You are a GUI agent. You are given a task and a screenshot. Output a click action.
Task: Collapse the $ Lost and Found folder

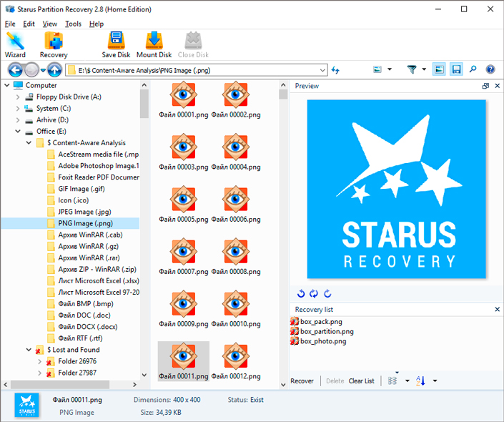(x=29, y=350)
